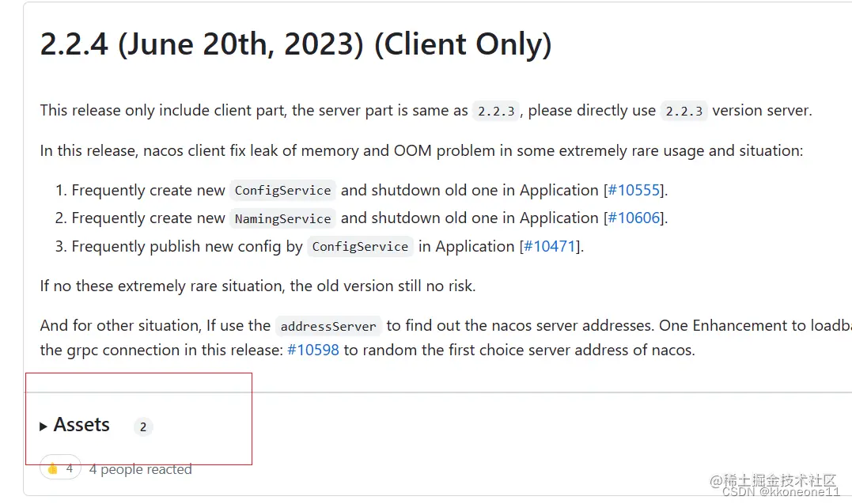Click the addressServer code label

[x=328, y=326]
